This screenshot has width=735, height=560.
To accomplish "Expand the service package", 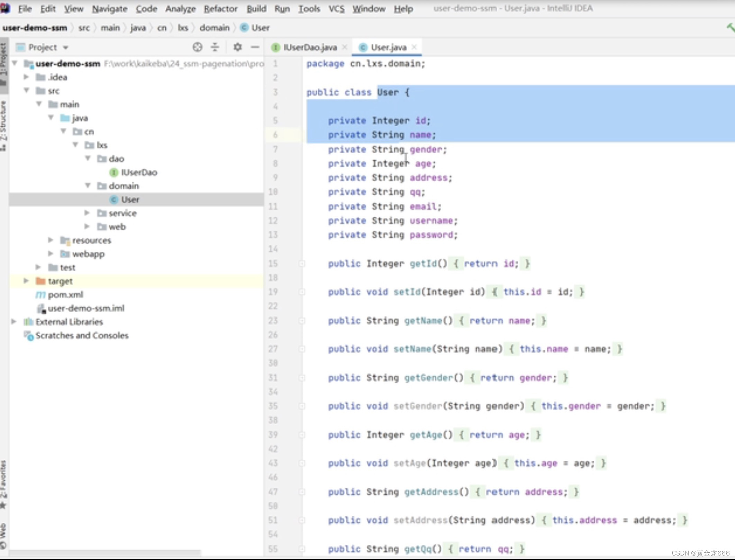I will (87, 213).
